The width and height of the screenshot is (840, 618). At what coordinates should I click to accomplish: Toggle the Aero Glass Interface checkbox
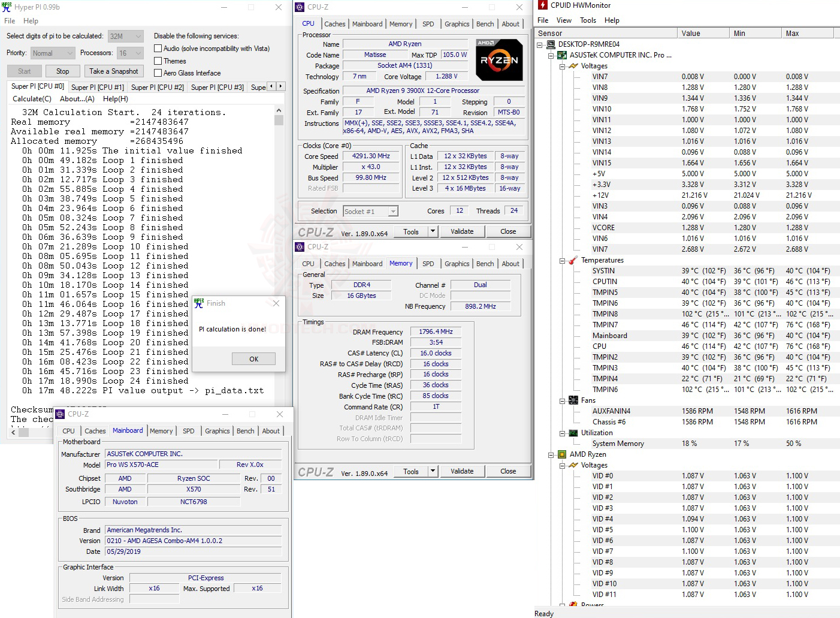point(157,73)
